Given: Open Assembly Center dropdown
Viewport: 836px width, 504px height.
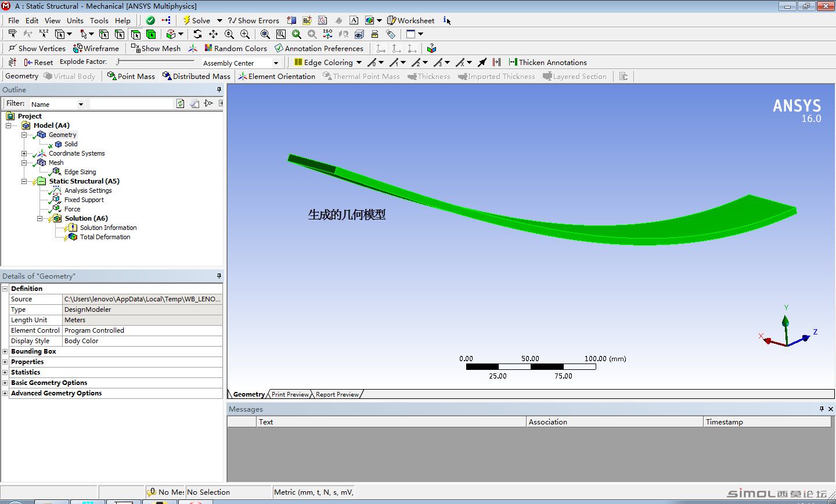Looking at the screenshot, I should tap(276, 63).
